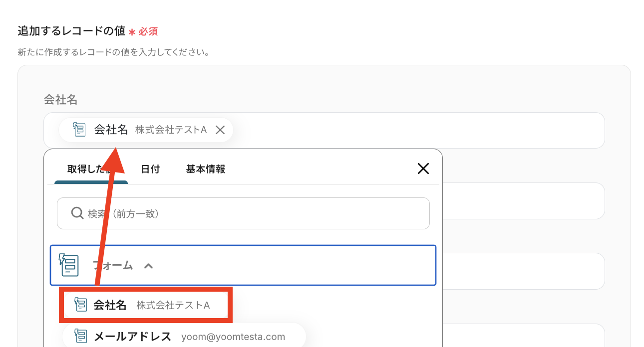Click the icon next to メールアドレス entry
The width and height of the screenshot is (644, 347).
[x=80, y=337]
